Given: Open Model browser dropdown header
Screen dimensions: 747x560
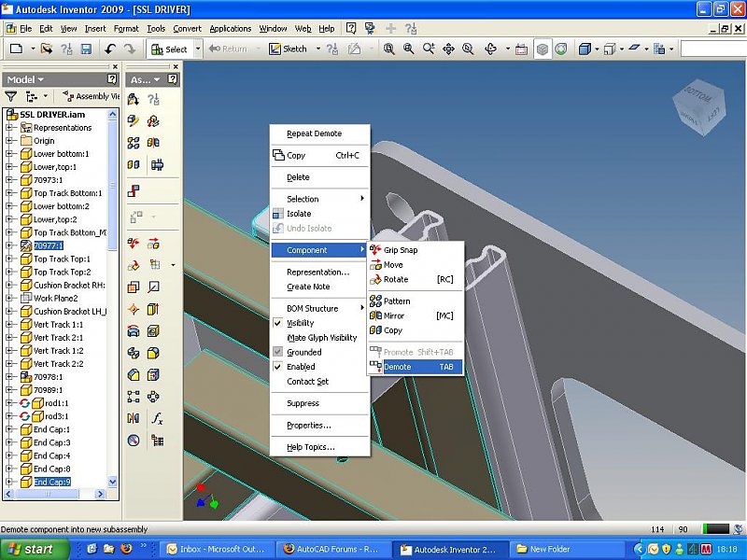Looking at the screenshot, I should (25, 79).
